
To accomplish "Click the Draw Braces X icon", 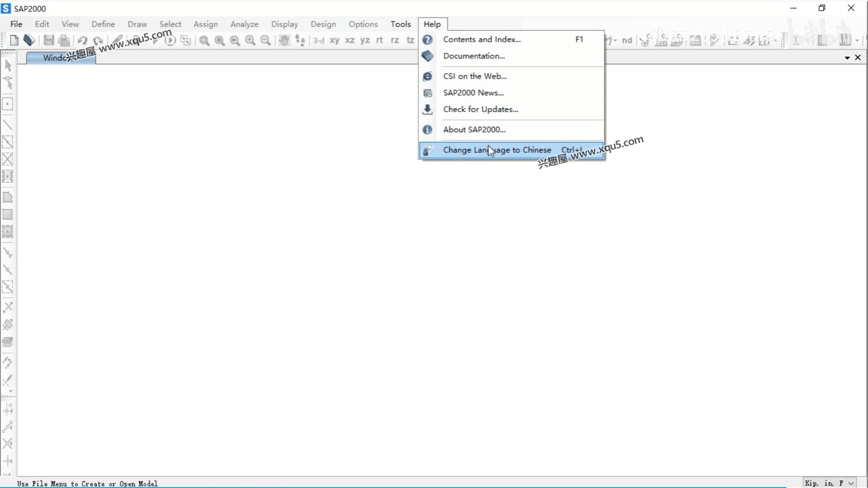I will pyautogui.click(x=8, y=159).
